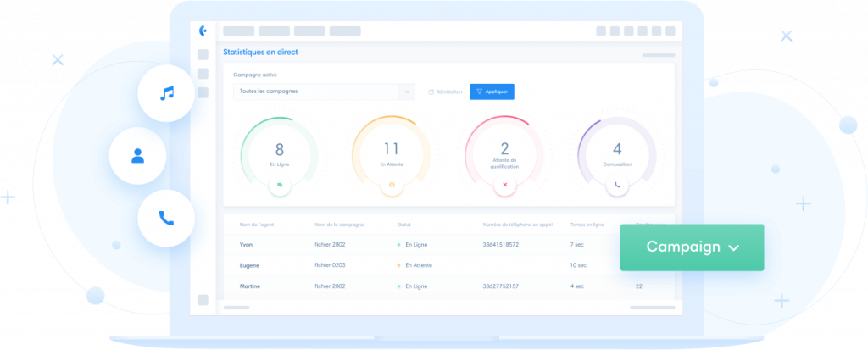Click the phone icon under Composition gauge
Viewport: 868px width, 350px height.
617,184
